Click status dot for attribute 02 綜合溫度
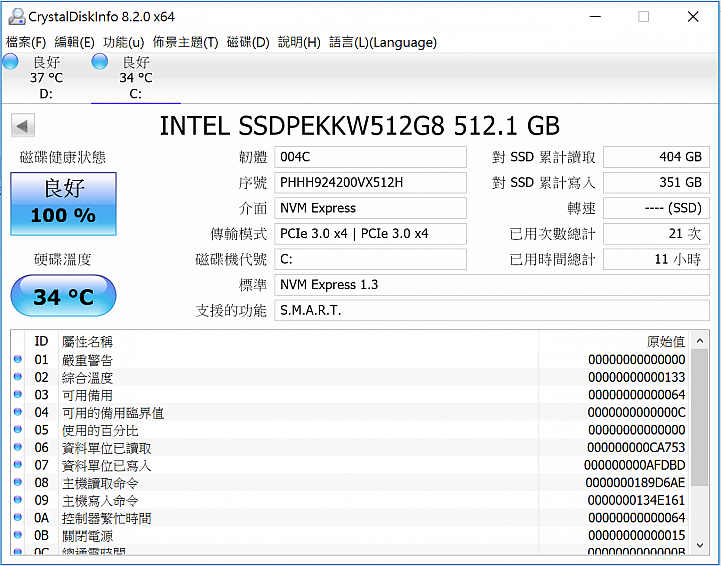Image resolution: width=721 pixels, height=566 pixels. click(x=18, y=377)
